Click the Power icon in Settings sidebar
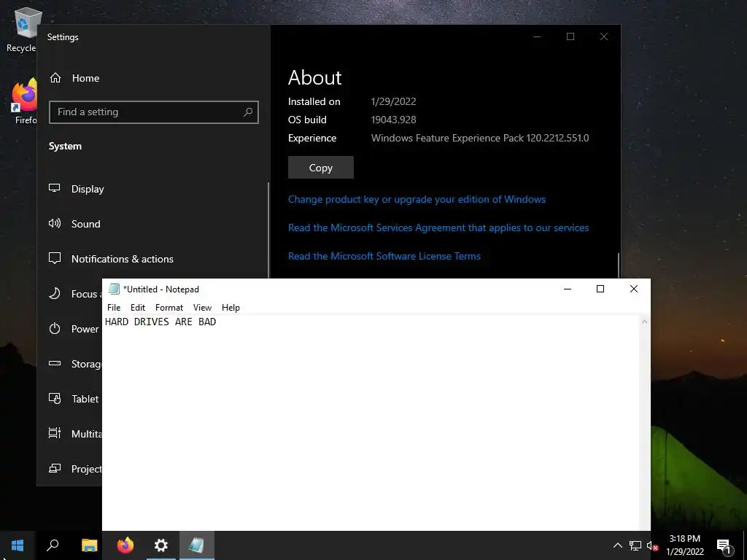Viewport: 747px width, 560px height. tap(55, 329)
